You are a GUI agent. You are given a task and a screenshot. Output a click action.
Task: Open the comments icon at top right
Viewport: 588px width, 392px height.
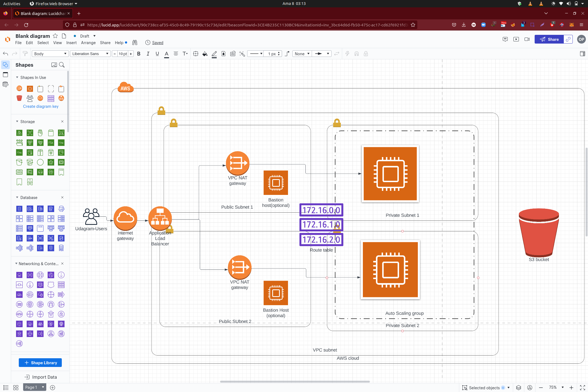pos(505,39)
